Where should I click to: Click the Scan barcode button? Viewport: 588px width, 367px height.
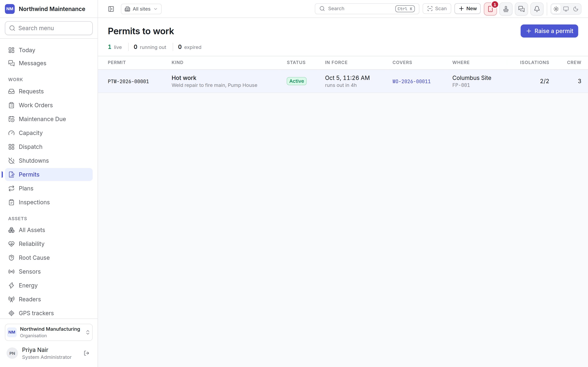tap(437, 9)
